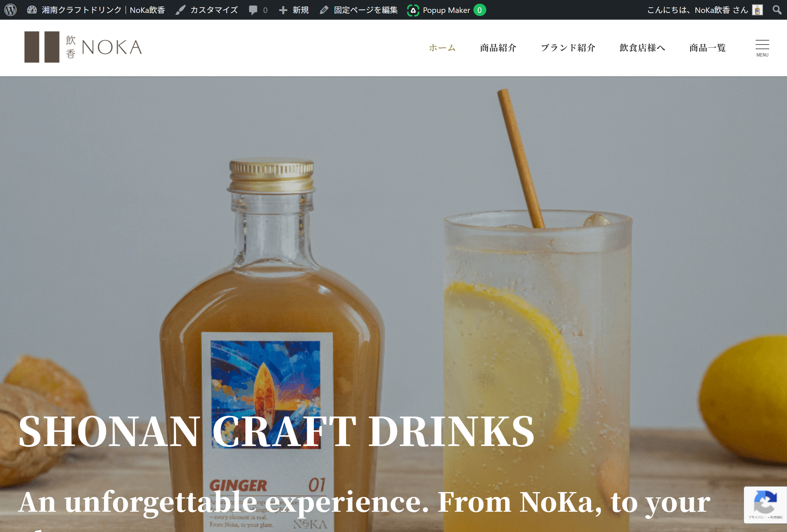Click 湘南クラフトドリンク site name link

[103, 10]
